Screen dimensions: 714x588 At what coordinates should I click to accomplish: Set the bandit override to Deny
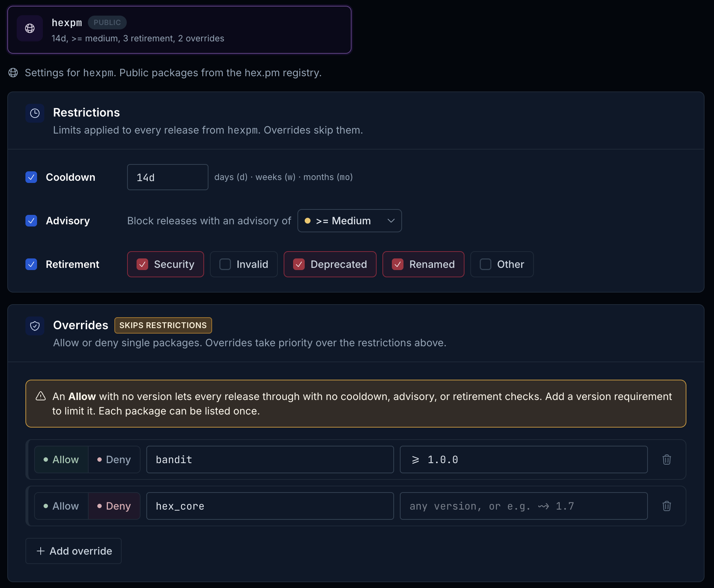(x=114, y=460)
